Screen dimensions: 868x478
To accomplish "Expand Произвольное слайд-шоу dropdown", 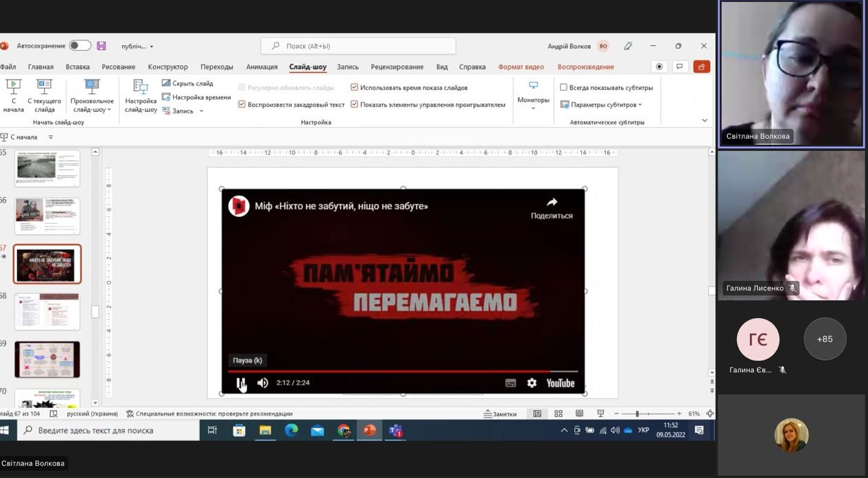I will pos(92,96).
